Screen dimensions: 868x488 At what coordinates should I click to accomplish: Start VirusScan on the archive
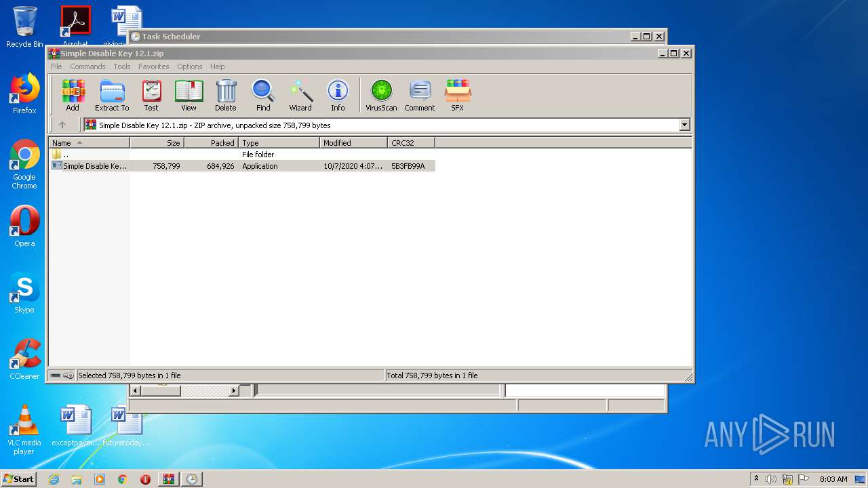(x=381, y=95)
